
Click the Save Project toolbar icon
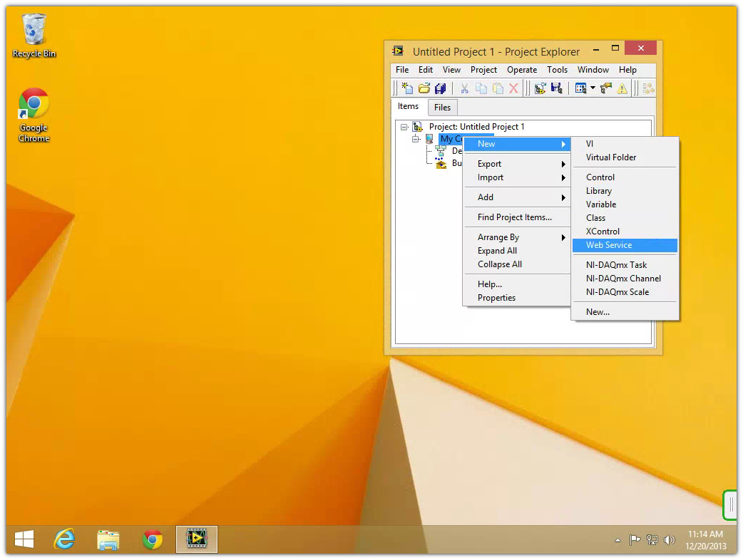(557, 88)
